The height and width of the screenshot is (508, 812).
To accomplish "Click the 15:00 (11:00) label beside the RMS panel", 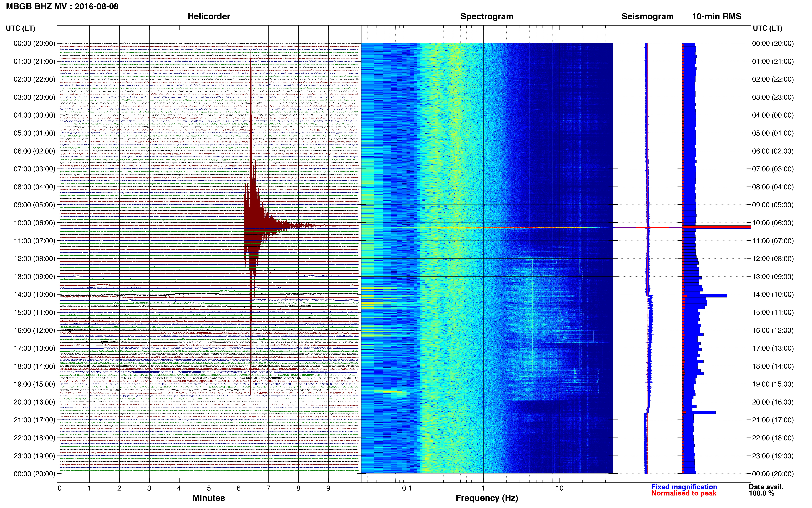I will [x=773, y=312].
